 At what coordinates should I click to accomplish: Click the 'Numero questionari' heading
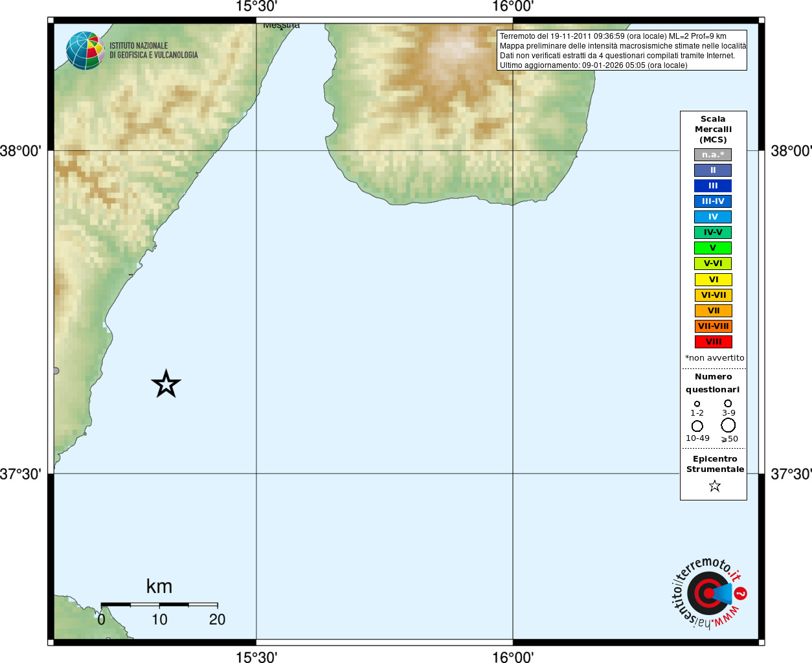point(713,383)
